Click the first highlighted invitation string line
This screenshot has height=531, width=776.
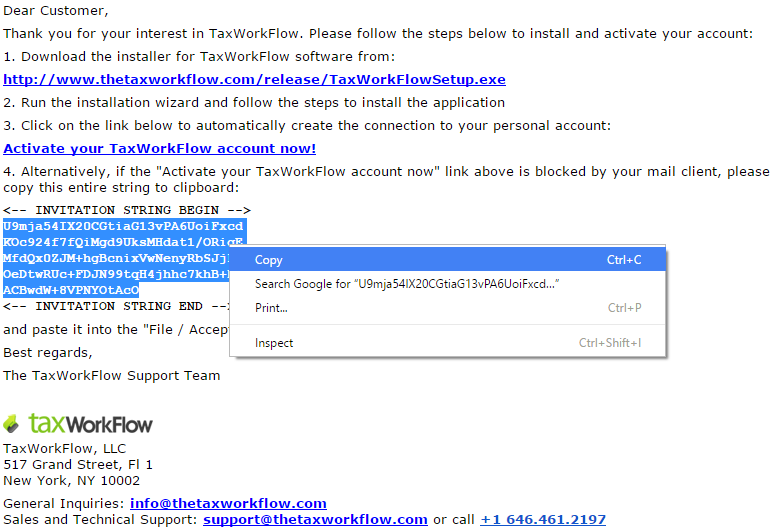[x=123, y=226]
